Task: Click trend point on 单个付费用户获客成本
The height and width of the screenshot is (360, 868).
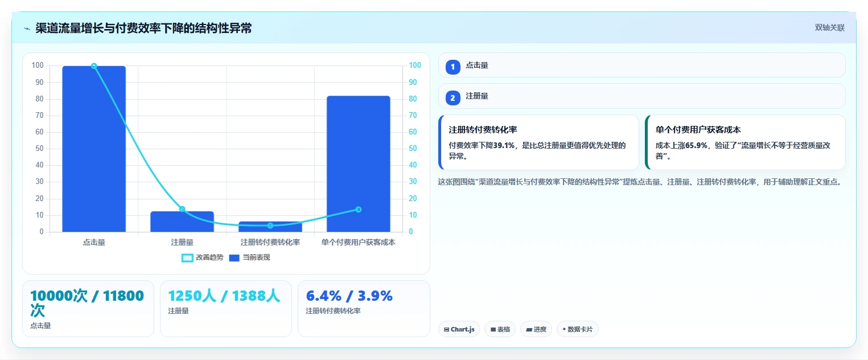Action: click(359, 210)
